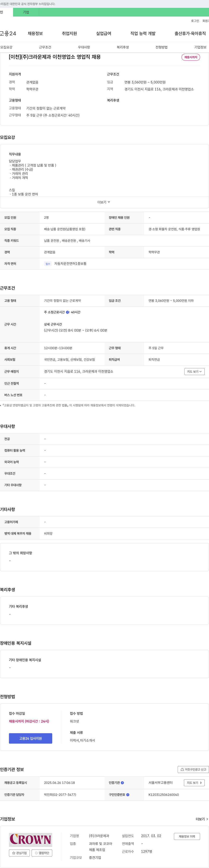Jump to the 근무조건 section tab
Viewport: 209px width, 868px height.
click(x=45, y=47)
